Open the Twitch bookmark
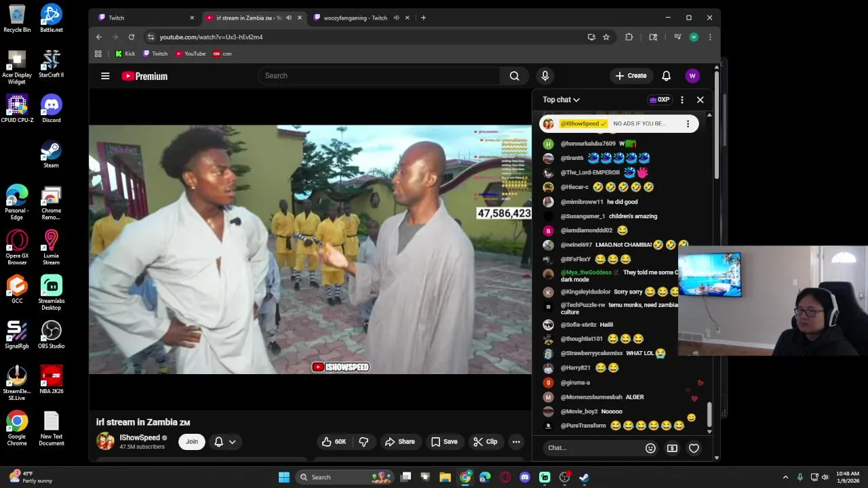The width and height of the screenshot is (868, 488). coord(155,54)
